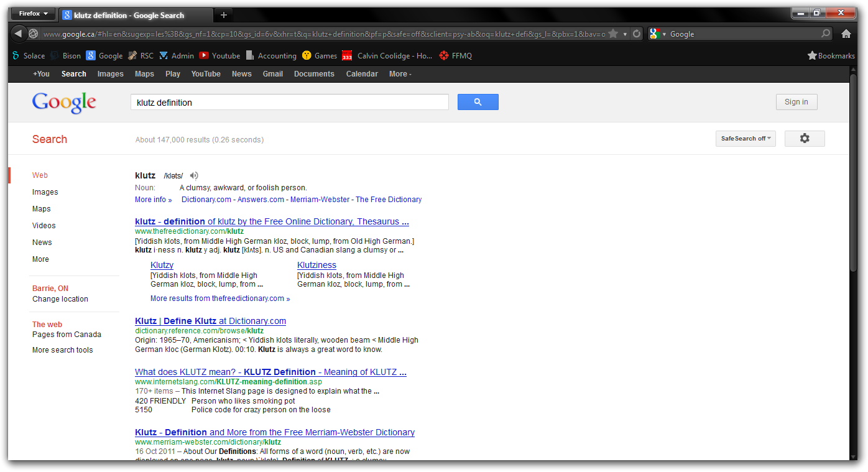Screen dimensions: 868x472
Task: Filter results by Videos in sidebar
Action: click(x=44, y=226)
